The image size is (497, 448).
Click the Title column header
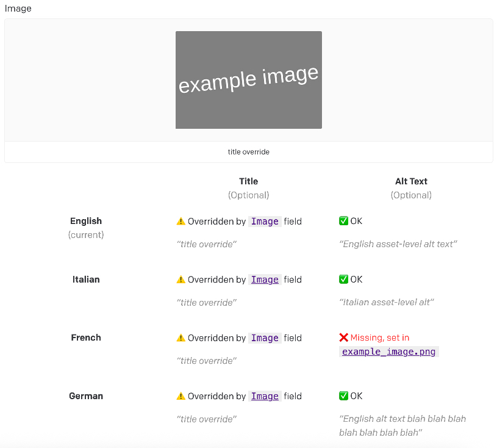click(x=248, y=181)
